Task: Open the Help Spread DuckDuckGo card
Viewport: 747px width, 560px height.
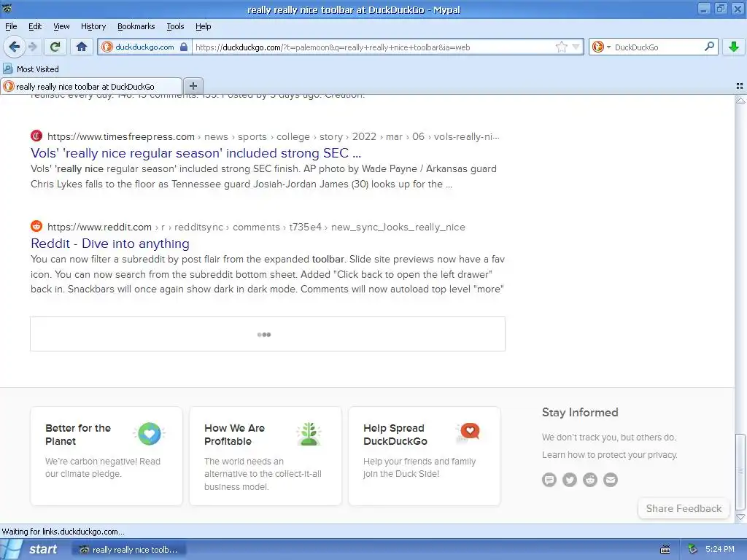Action: (x=425, y=456)
